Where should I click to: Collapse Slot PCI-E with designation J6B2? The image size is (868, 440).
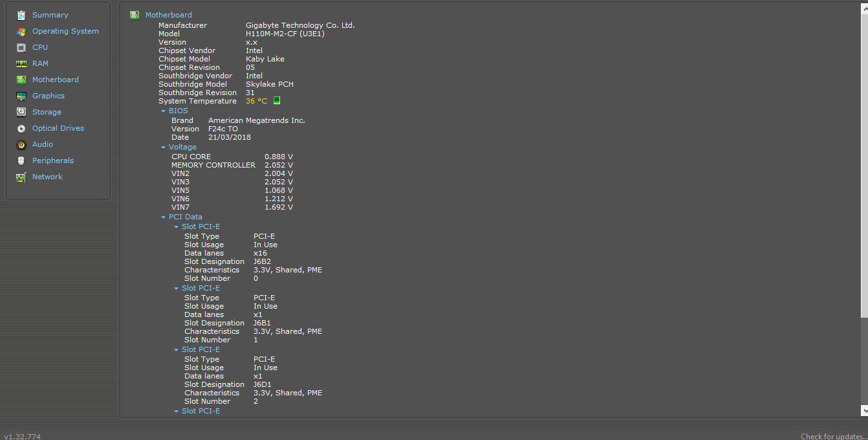point(176,227)
